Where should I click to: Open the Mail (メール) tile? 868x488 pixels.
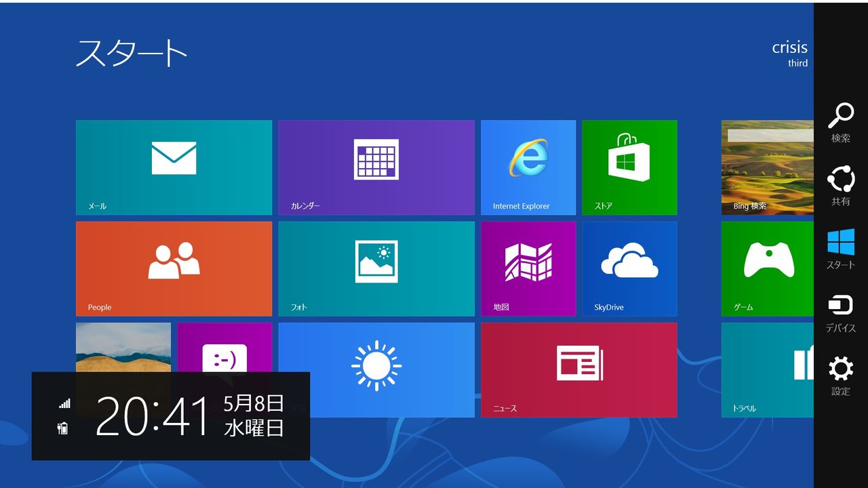click(x=174, y=167)
